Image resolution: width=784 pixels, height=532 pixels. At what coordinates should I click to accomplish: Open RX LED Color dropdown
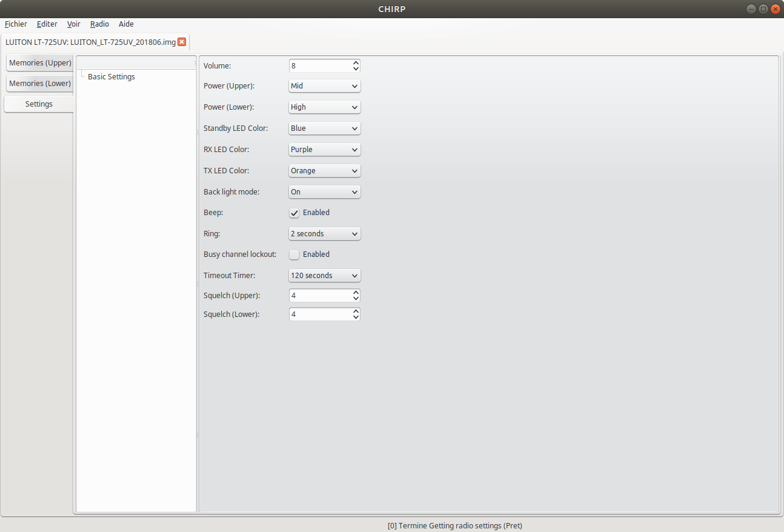[325, 150]
